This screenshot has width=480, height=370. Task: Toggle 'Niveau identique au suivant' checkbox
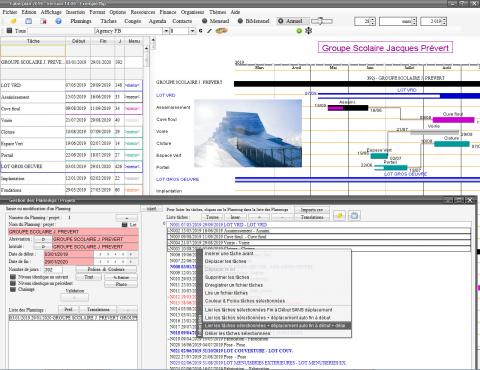[13, 277]
